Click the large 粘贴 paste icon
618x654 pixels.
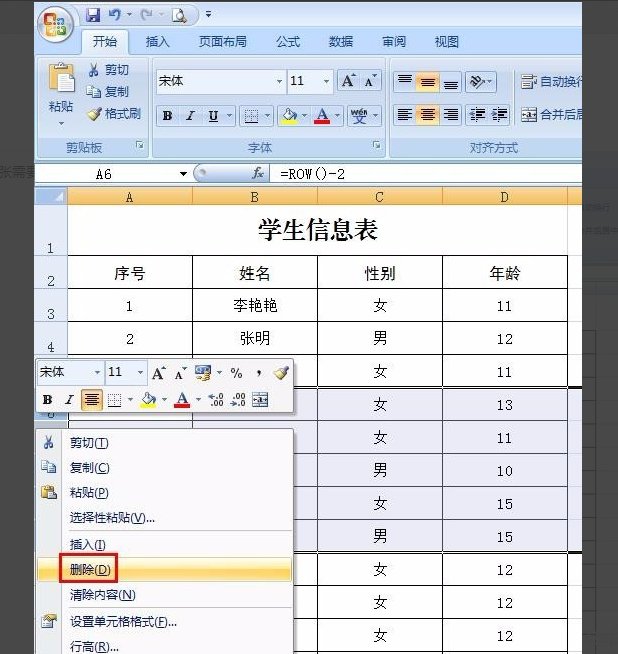(61, 78)
